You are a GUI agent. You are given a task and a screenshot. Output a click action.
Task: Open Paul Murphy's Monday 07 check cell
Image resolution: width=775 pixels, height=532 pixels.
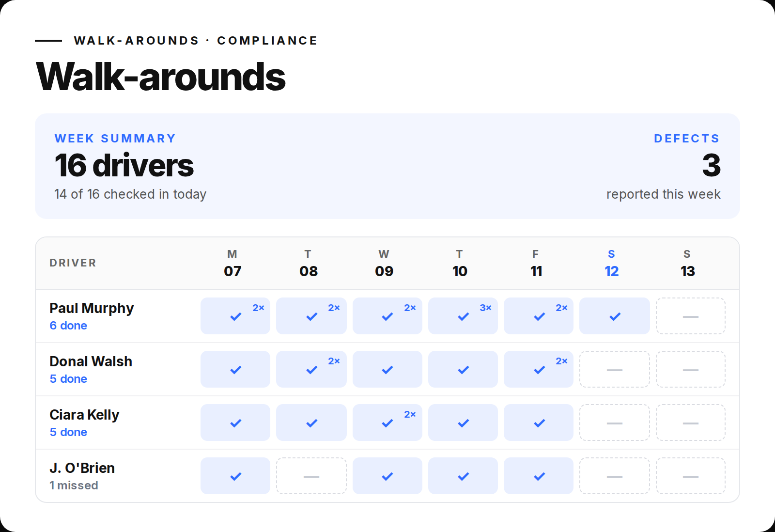click(x=235, y=316)
